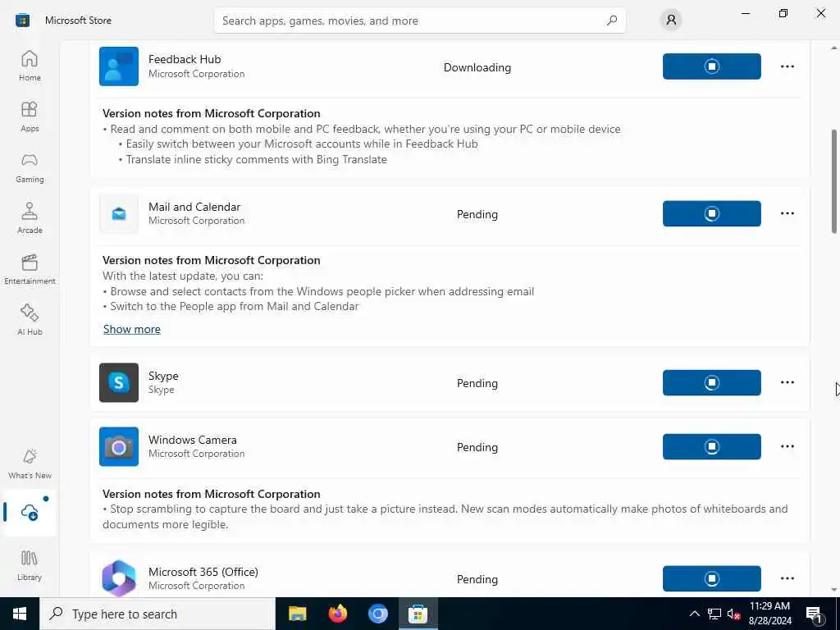Viewport: 840px width, 630px height.
Task: Click the Microsoft 365 (Office) app icon
Action: (x=119, y=578)
